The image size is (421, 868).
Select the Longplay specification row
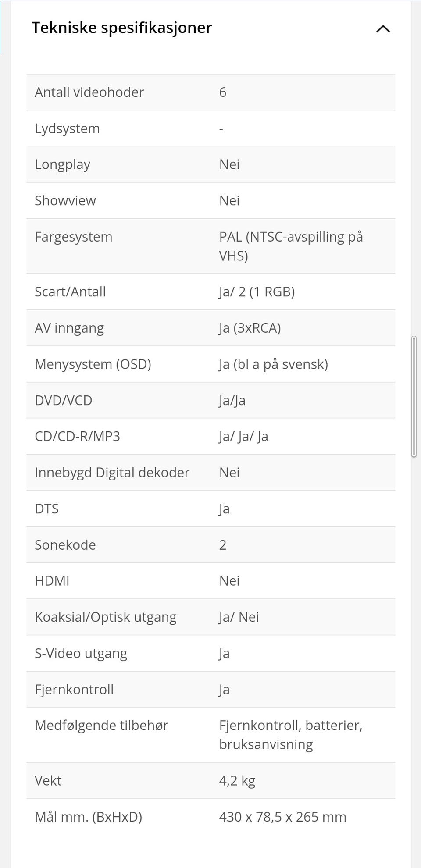210,164
